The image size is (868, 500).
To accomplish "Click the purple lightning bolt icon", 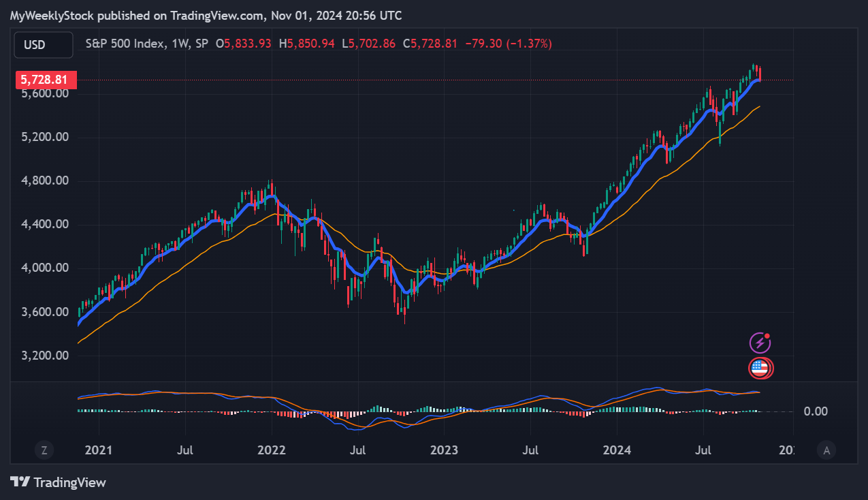I will click(760, 343).
